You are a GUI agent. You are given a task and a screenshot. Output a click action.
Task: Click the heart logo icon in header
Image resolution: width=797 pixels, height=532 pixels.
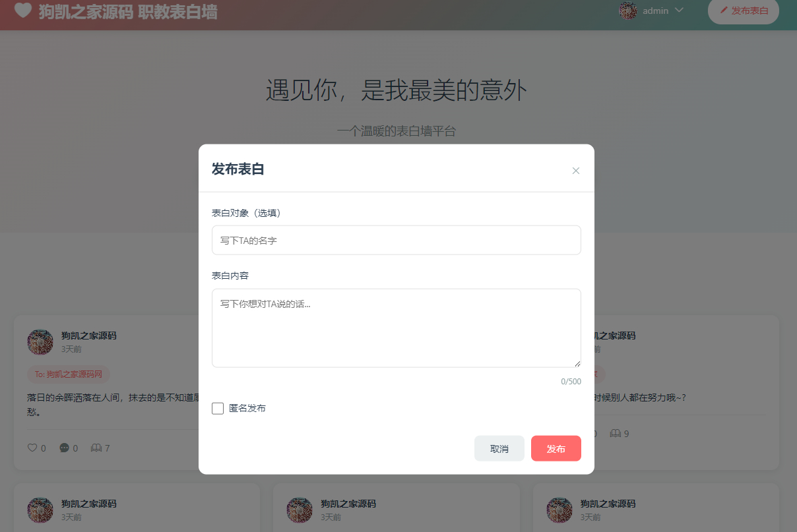[x=23, y=11]
